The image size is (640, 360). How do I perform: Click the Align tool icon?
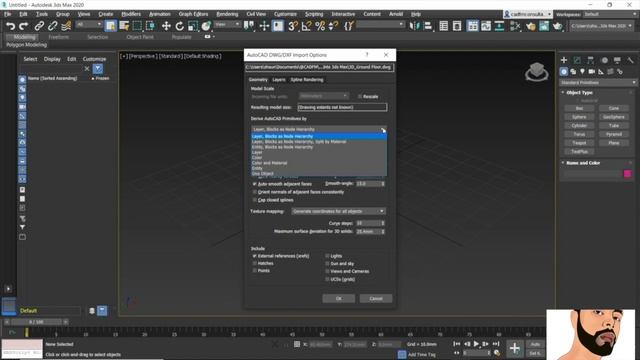pyautogui.click(x=428, y=26)
